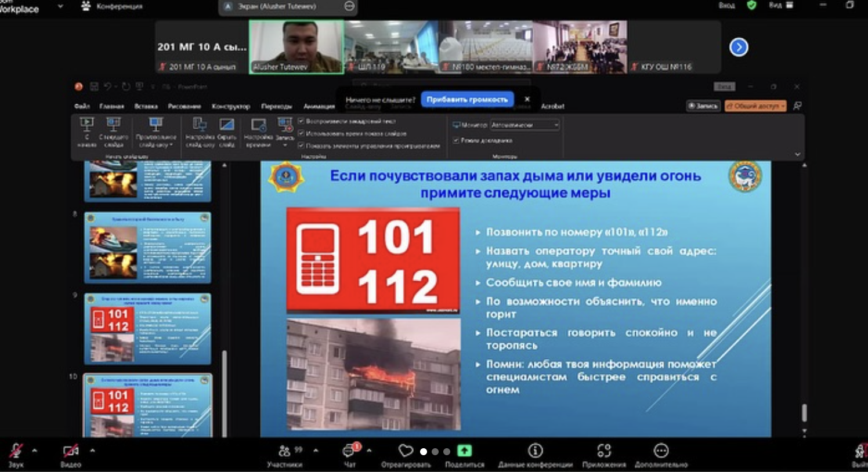Open the Чат chat panel
Image resolution: width=868 pixels, height=472 pixels.
pyautogui.click(x=350, y=451)
